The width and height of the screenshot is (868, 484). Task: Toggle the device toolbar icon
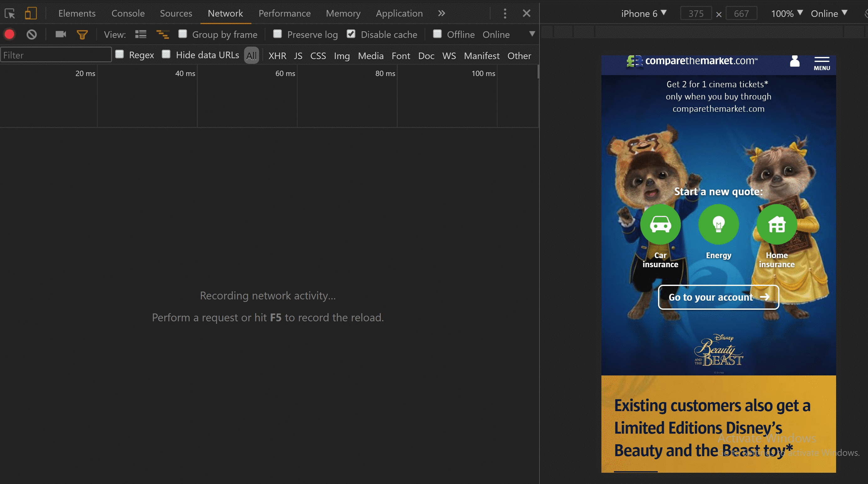31,13
